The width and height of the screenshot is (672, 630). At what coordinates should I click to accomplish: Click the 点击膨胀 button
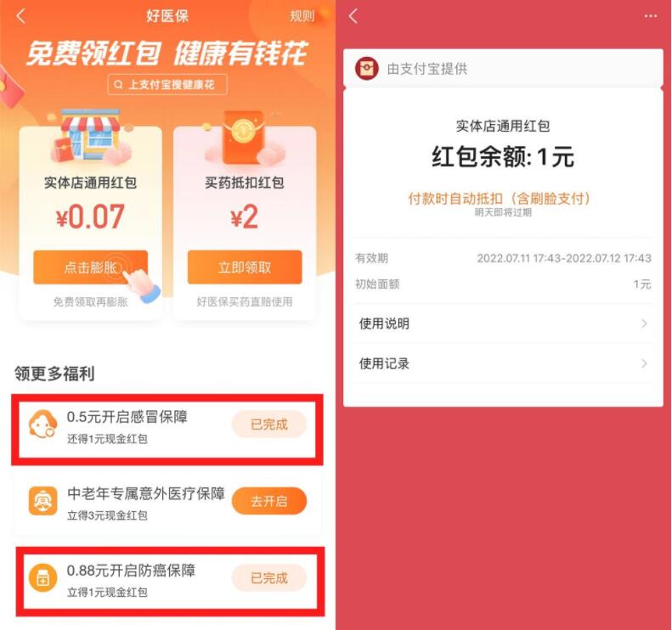click(x=90, y=267)
